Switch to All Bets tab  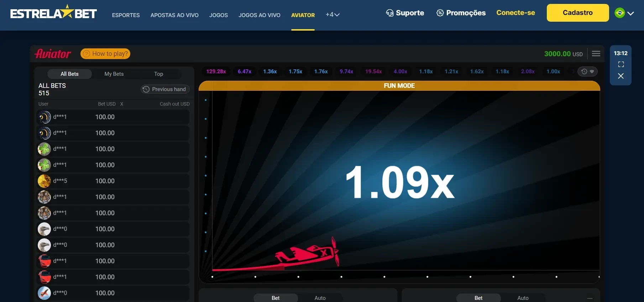click(69, 74)
